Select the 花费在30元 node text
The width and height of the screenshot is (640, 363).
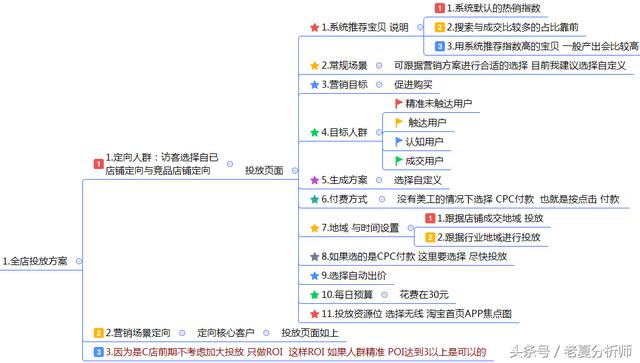(424, 294)
